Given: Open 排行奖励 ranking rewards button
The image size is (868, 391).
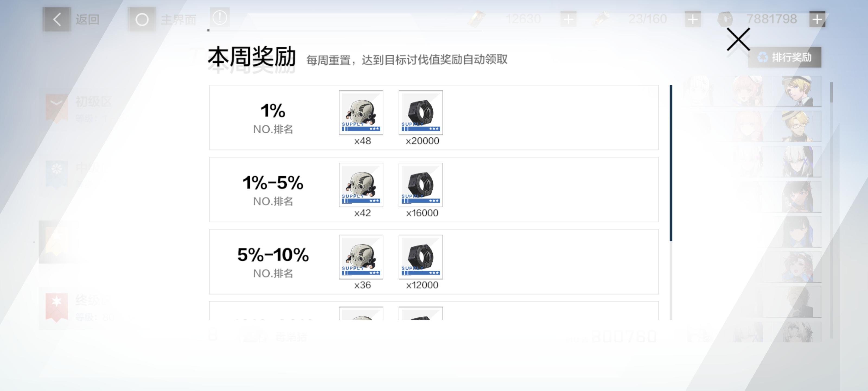Looking at the screenshot, I should [x=784, y=57].
